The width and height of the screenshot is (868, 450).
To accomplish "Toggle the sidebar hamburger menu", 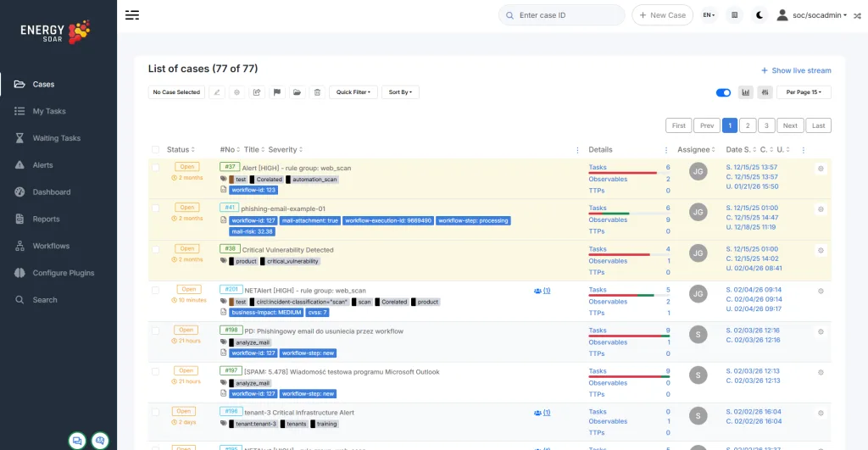I will coord(132,15).
